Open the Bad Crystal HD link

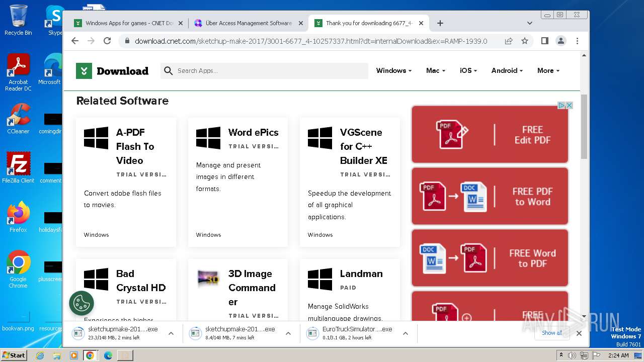[x=141, y=281]
